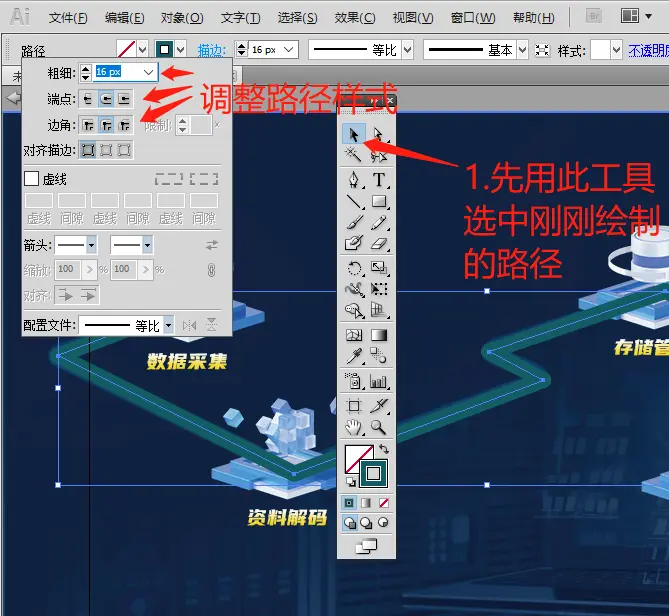
Task: Select the Pencil tool
Action: pos(378,222)
